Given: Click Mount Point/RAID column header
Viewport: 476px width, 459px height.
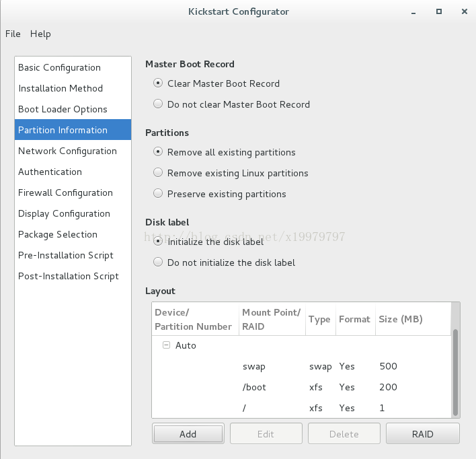Looking at the screenshot, I should click(x=272, y=319).
